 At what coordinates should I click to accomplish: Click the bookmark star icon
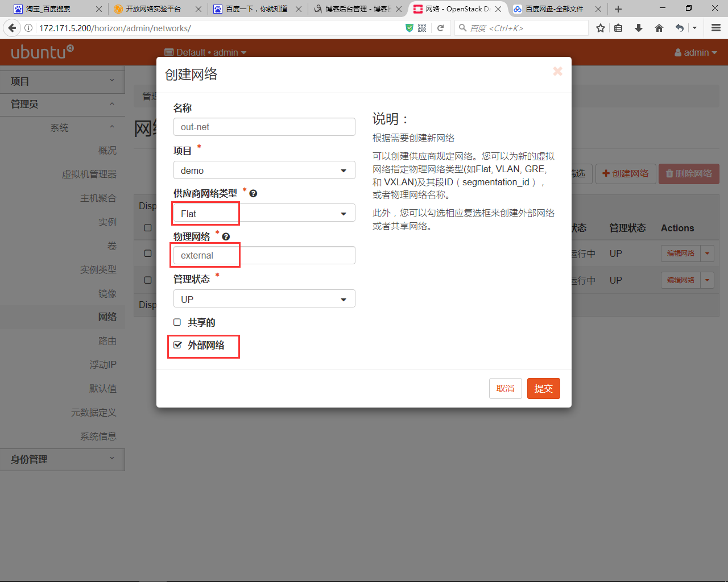pyautogui.click(x=600, y=28)
